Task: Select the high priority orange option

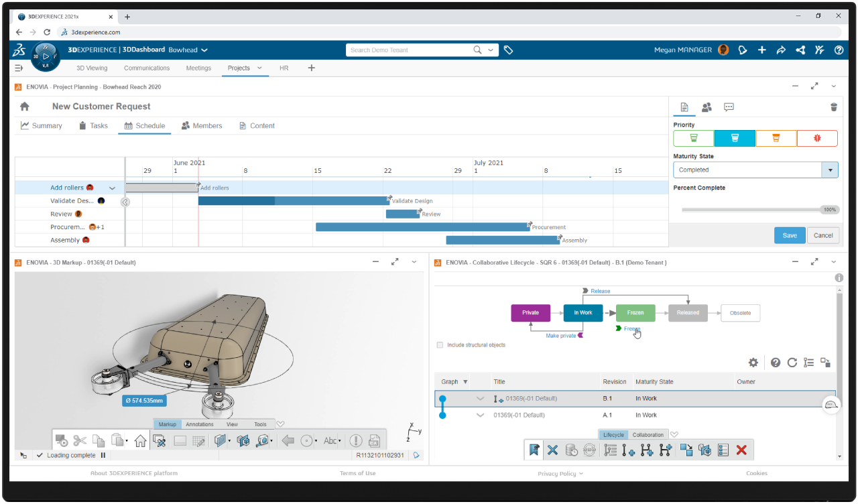Action: [776, 138]
